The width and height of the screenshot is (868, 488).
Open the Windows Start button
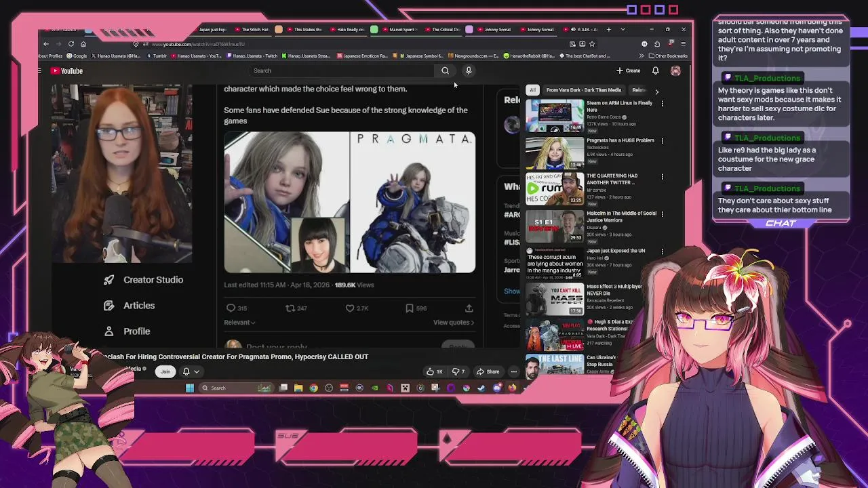point(190,388)
